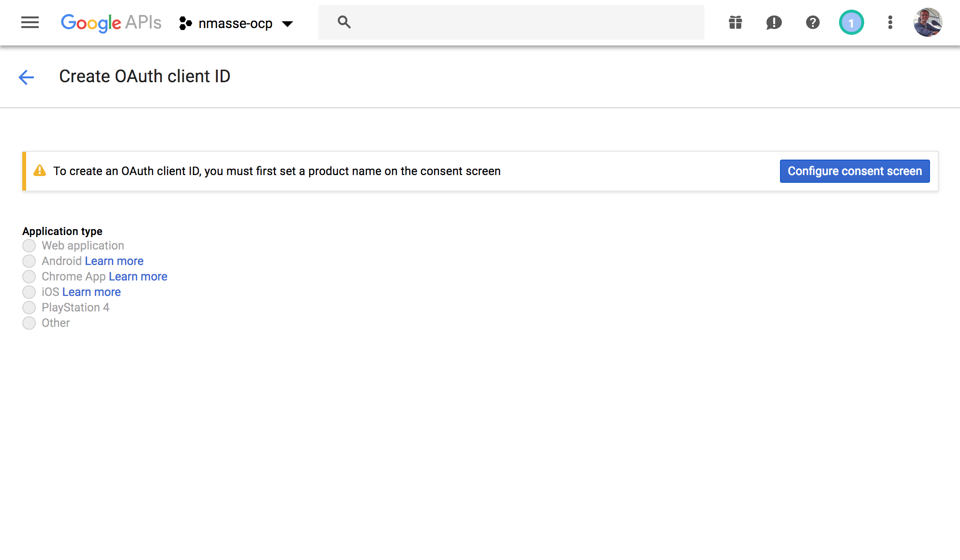Choose Chrome App as application type
The height and width of the screenshot is (560, 960).
[29, 276]
